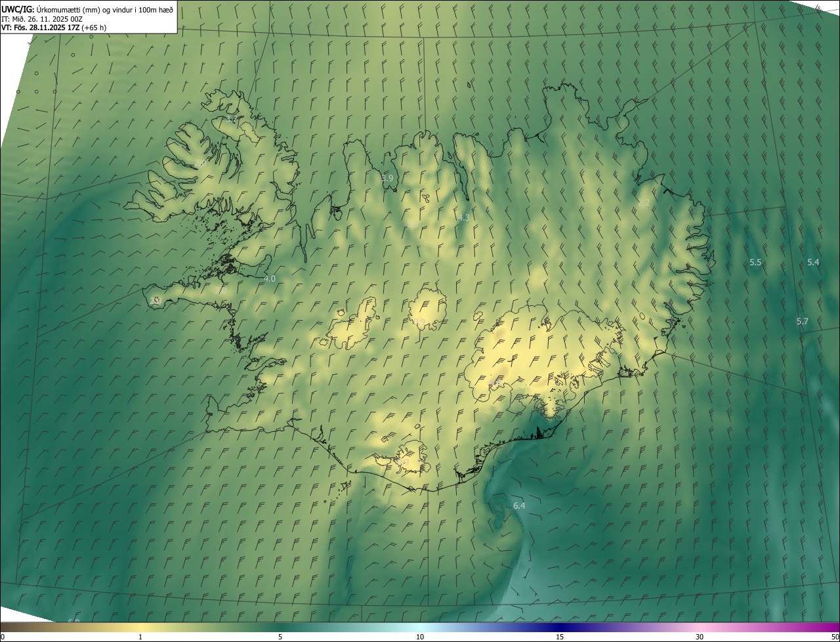Click the initial time line 'IT: Mið. 26. 11. 2025 00Z'

click(42, 18)
